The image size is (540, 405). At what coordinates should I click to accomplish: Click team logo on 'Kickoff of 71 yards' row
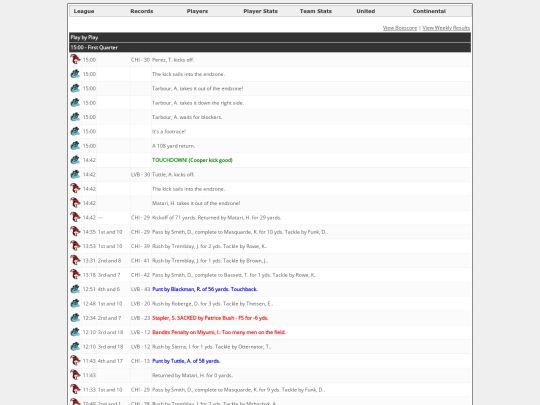[75, 217]
